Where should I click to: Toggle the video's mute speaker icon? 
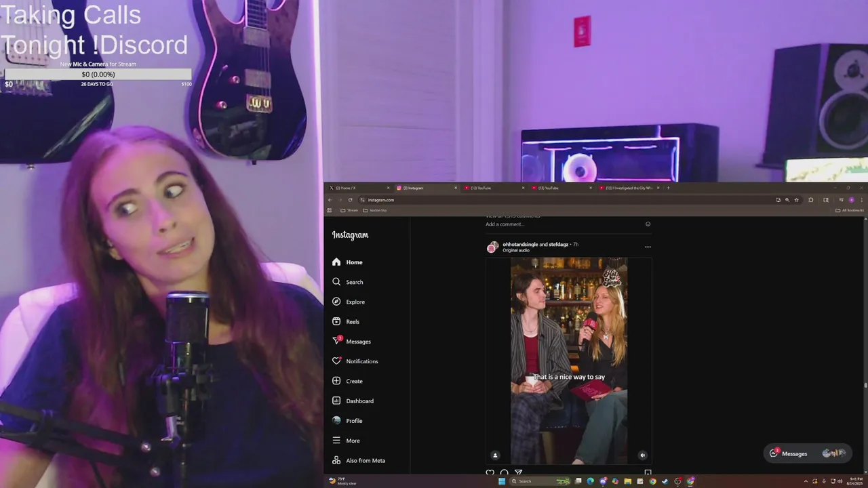(643, 455)
